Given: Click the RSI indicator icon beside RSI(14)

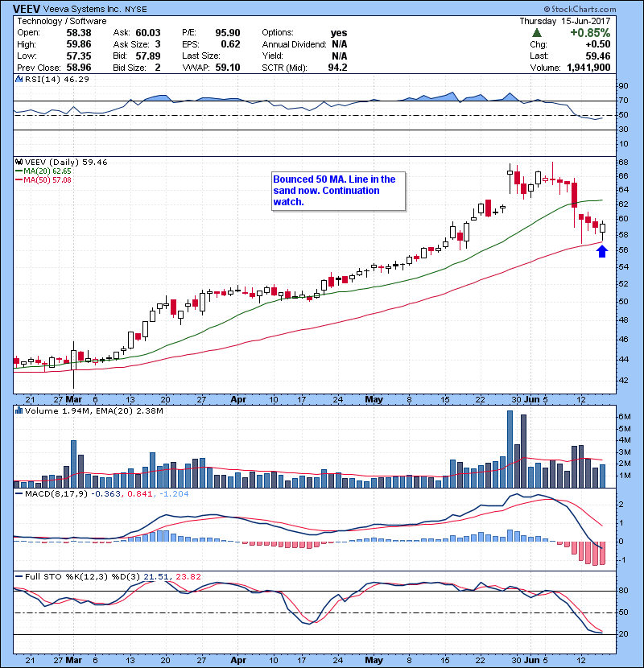Looking at the screenshot, I should coord(19,79).
